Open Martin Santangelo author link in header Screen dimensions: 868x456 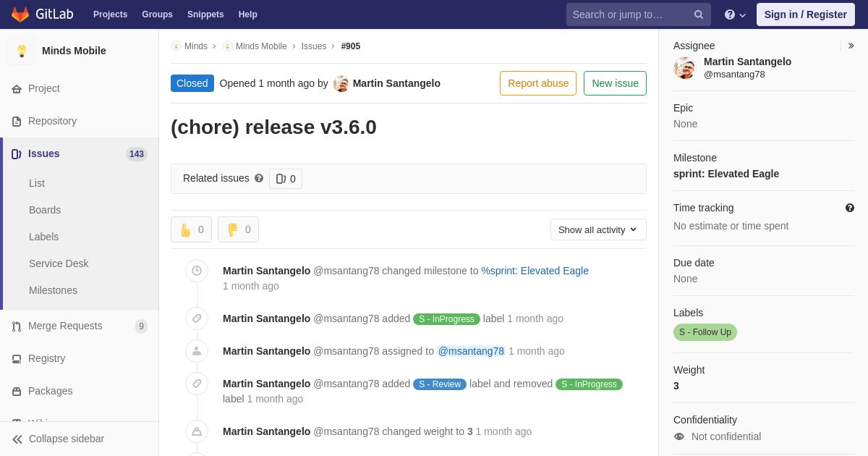[396, 83]
